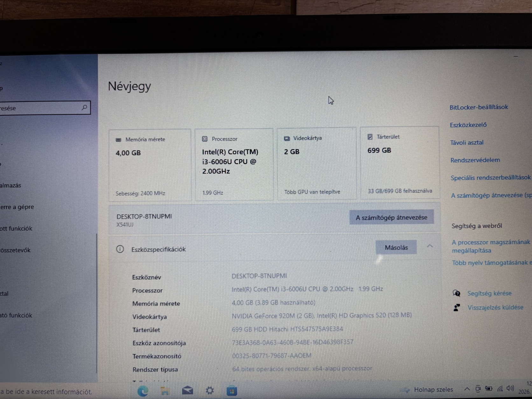Screen dimensions: 532x399
Task: Click the battery icon in the system tray
Action: click(x=488, y=388)
